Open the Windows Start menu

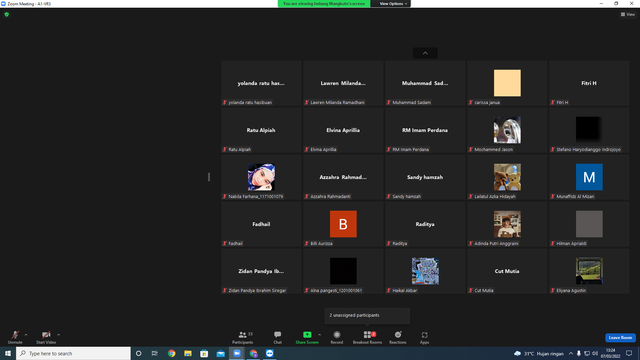click(8, 353)
